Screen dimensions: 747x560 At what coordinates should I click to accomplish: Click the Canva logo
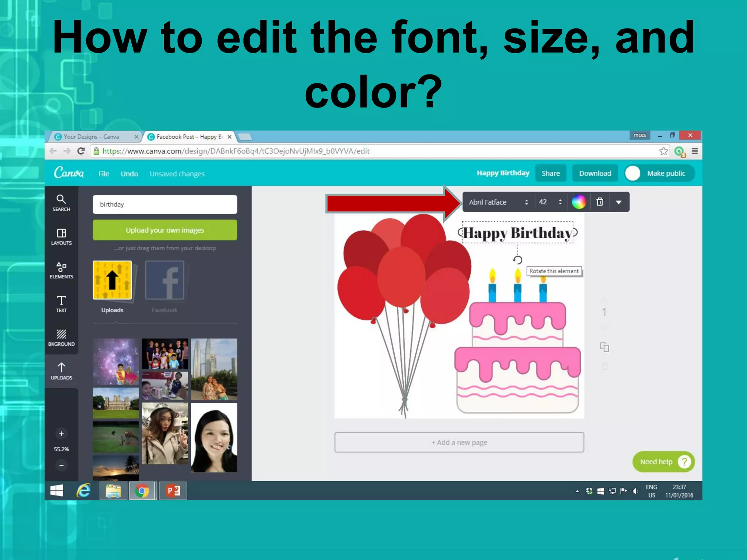(69, 172)
